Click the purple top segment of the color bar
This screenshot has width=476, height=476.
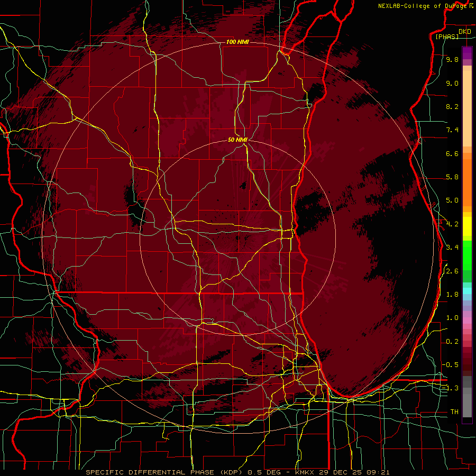tap(467, 53)
